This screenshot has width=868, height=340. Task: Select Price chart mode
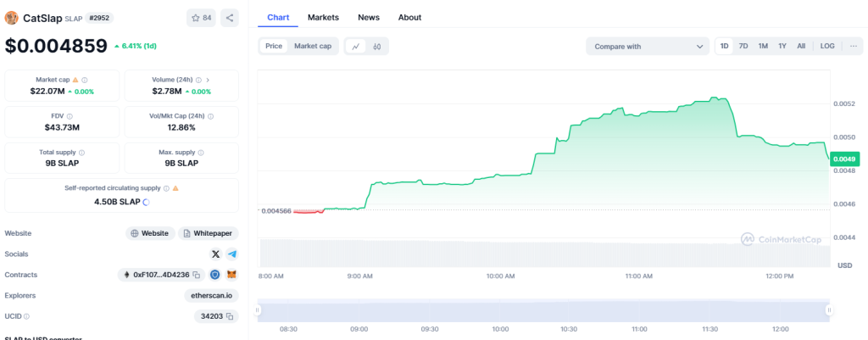(274, 46)
